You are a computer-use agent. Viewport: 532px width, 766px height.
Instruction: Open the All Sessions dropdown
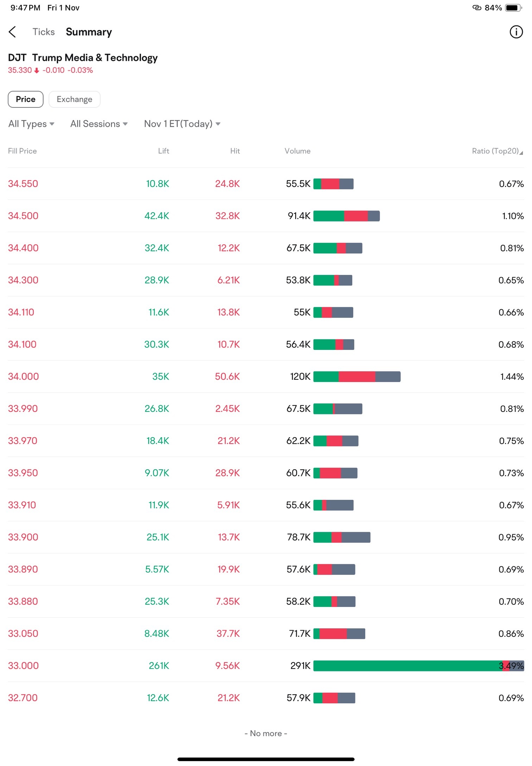pos(99,124)
